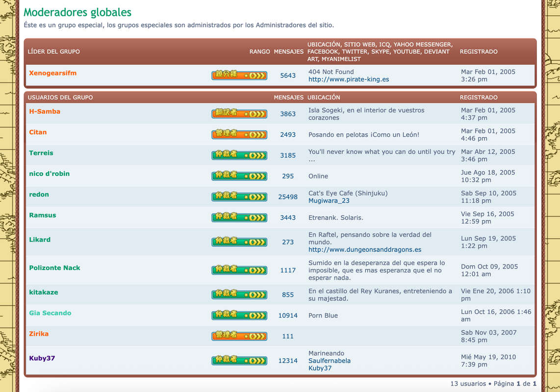Open redon's Mugiwara_23 link
The width and height of the screenshot is (560, 392).
(329, 200)
